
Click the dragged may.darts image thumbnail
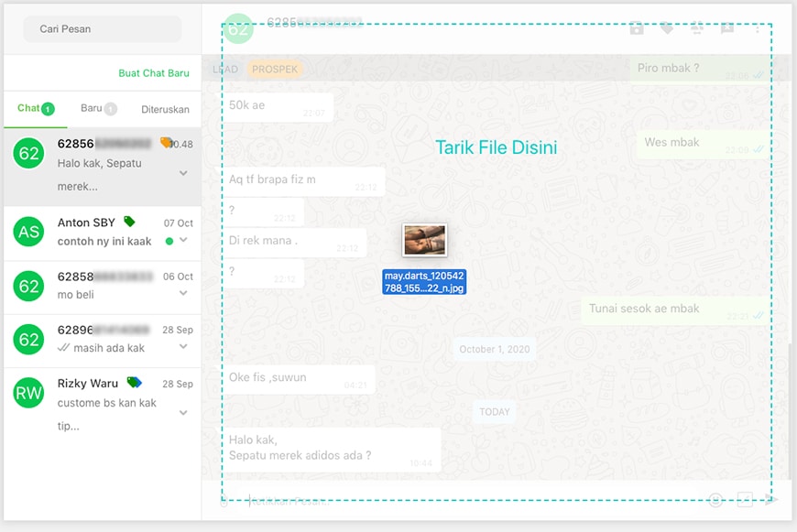(424, 240)
